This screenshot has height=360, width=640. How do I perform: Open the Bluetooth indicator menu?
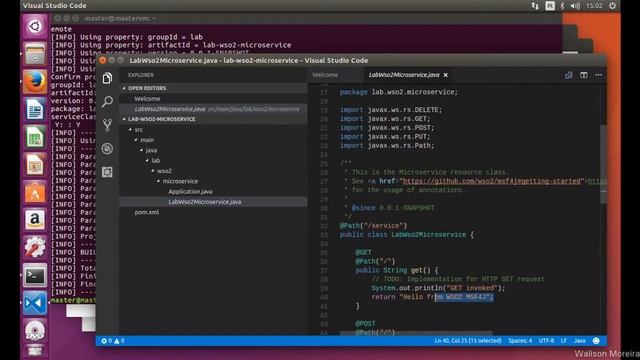pos(562,6)
